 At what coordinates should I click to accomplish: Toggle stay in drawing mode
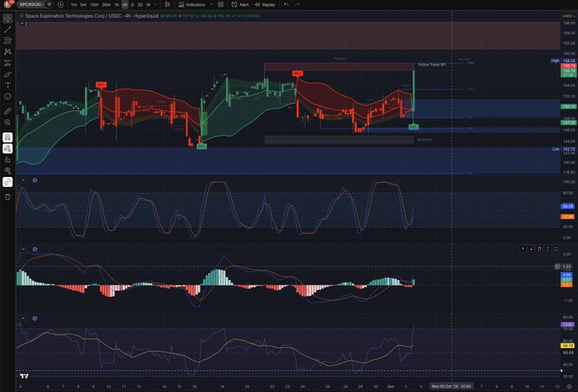[x=8, y=148]
